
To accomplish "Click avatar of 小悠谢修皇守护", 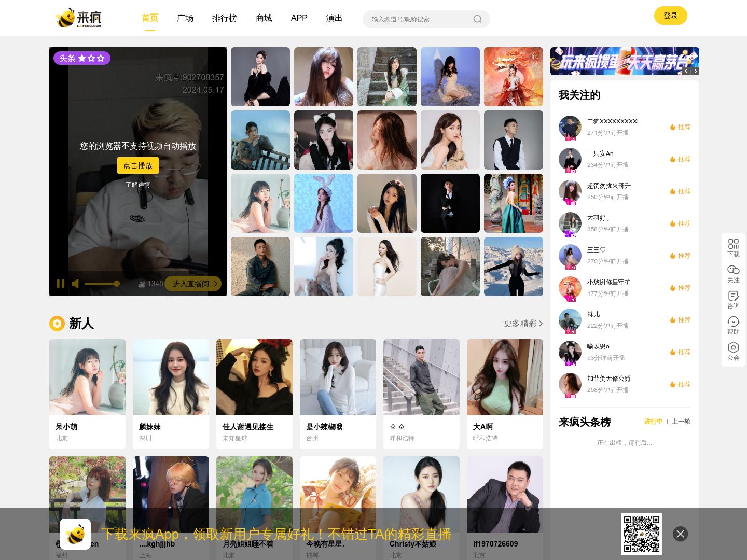I will pos(570,288).
